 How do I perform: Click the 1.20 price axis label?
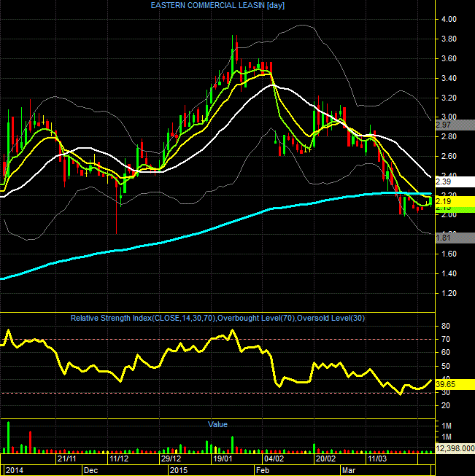[449, 293]
